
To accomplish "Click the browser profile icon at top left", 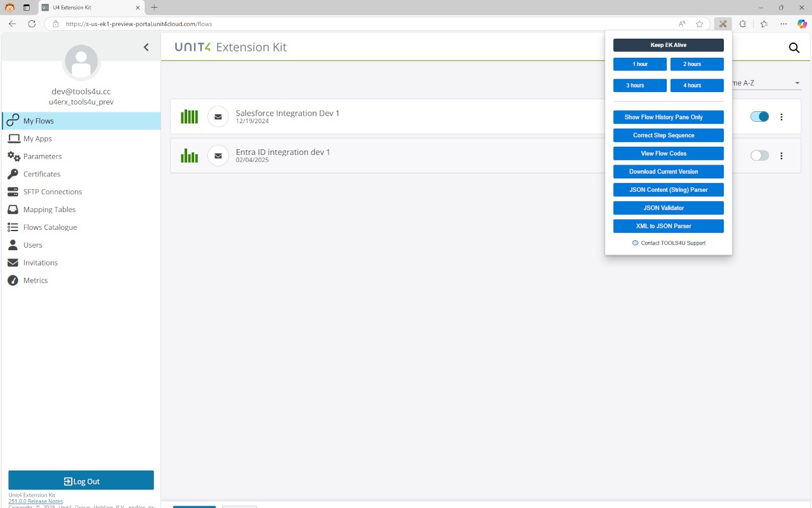I will point(10,8).
